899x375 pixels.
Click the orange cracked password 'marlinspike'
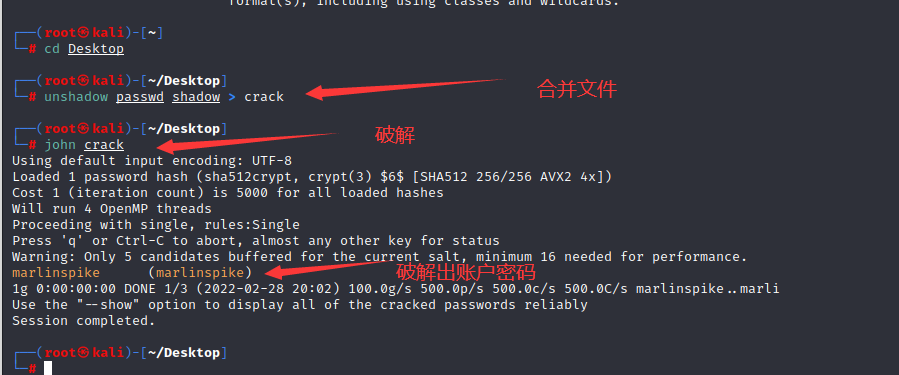click(x=56, y=272)
